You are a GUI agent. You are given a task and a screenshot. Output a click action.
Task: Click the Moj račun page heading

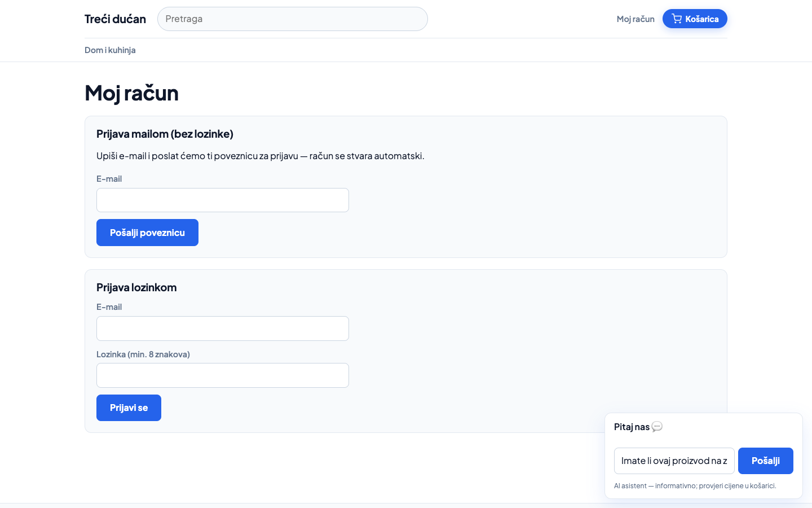131,93
